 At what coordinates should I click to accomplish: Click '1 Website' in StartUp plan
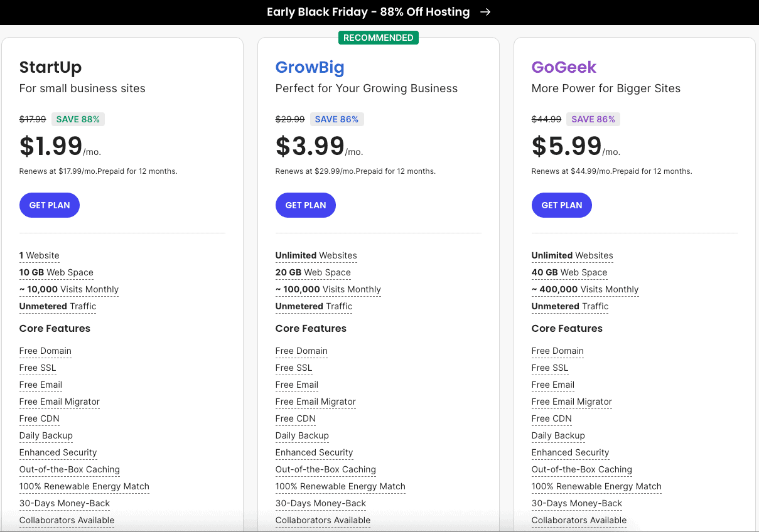point(40,255)
